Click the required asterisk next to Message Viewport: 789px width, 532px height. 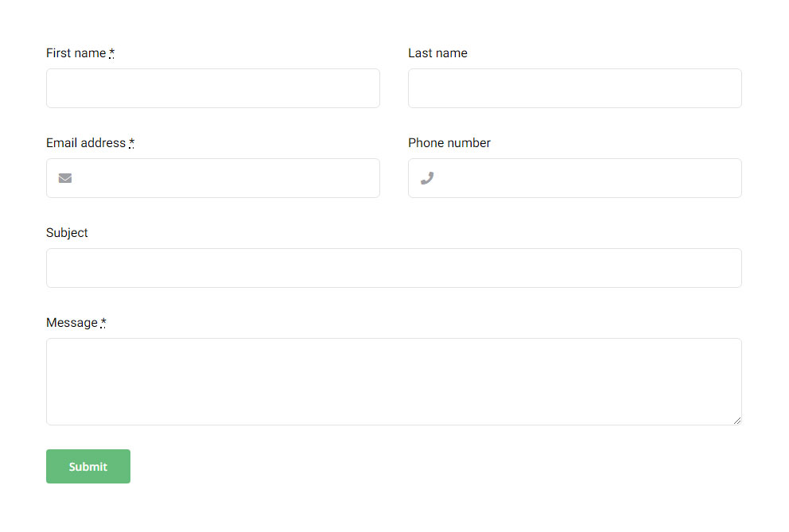(103, 323)
